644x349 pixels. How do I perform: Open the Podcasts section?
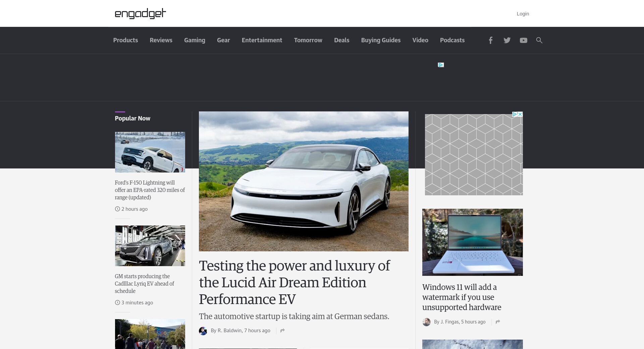452,40
